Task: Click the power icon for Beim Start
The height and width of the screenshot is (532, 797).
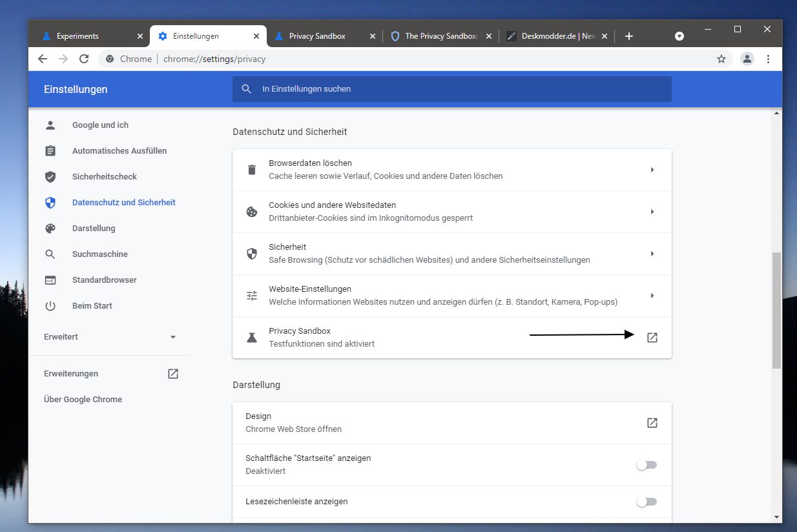Action: point(50,306)
